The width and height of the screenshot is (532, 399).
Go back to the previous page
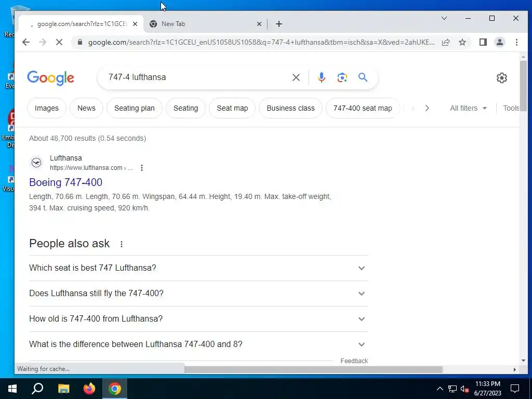pos(26,42)
